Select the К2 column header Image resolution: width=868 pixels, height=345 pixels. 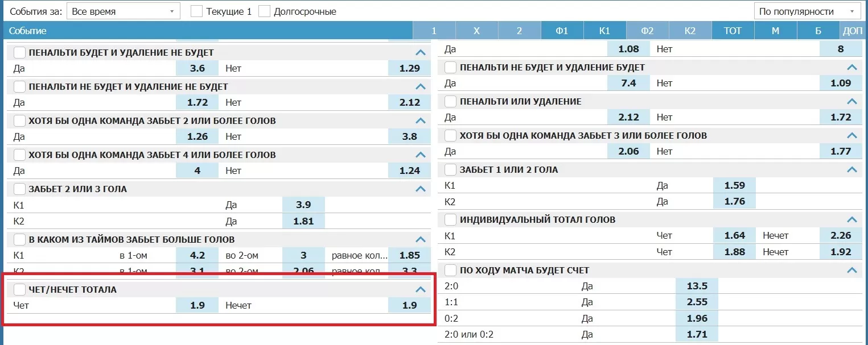point(690,31)
